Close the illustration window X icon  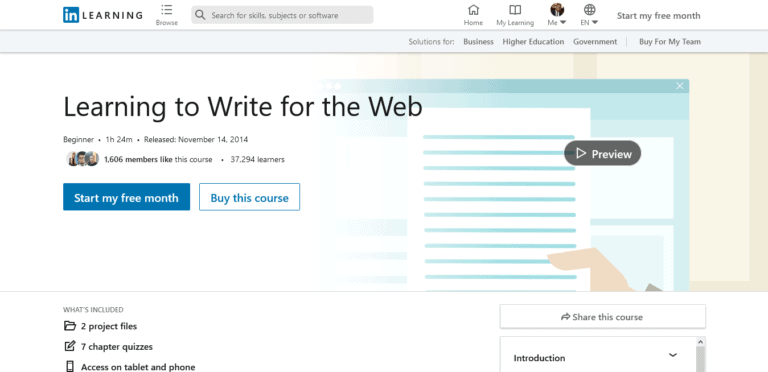click(x=679, y=86)
